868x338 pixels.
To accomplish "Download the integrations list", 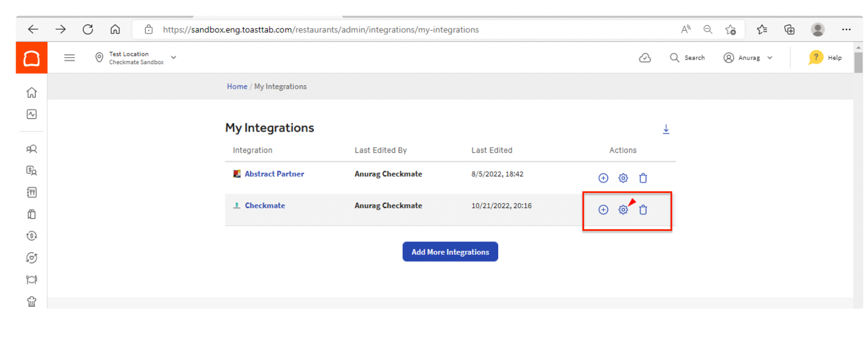I will click(x=666, y=129).
